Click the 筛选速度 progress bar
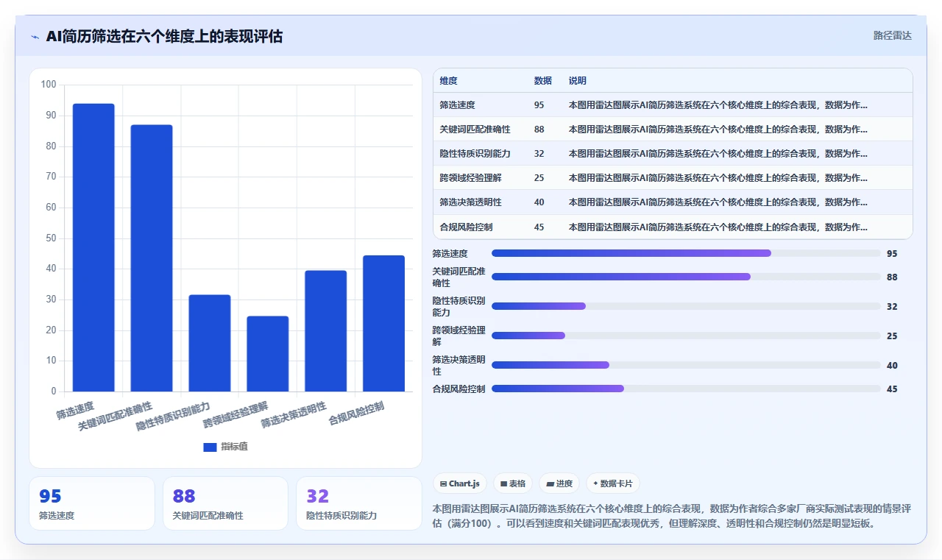The width and height of the screenshot is (942, 560). tap(686, 253)
